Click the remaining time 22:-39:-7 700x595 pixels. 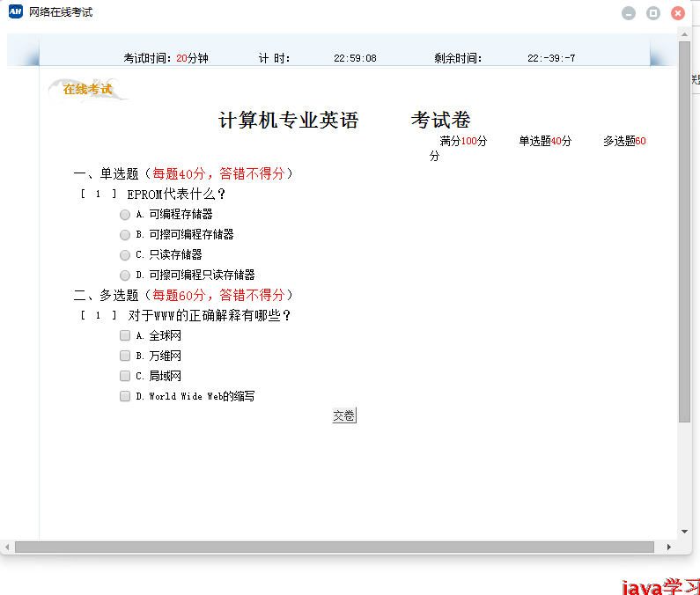point(551,58)
